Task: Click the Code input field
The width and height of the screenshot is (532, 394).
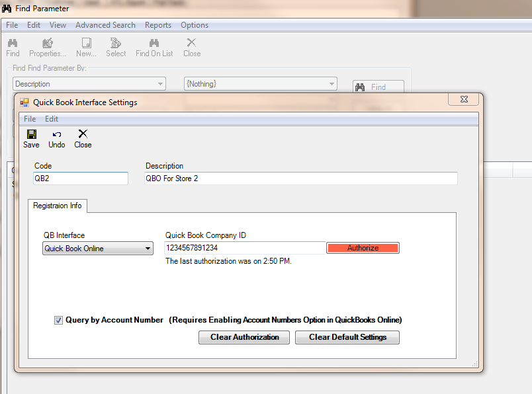Action: coord(81,178)
